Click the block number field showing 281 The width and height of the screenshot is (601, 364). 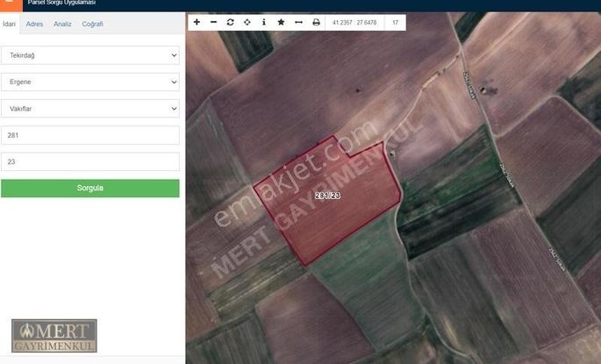click(x=90, y=135)
